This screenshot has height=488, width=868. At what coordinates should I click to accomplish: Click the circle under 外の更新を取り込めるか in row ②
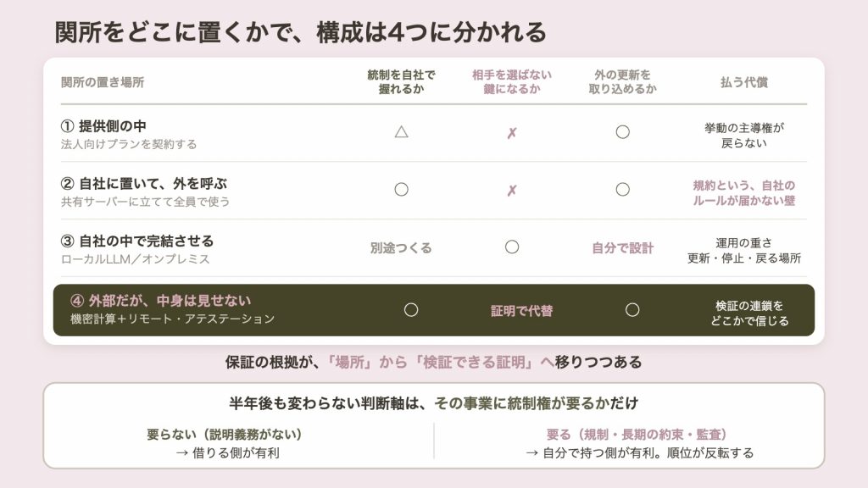pos(623,189)
